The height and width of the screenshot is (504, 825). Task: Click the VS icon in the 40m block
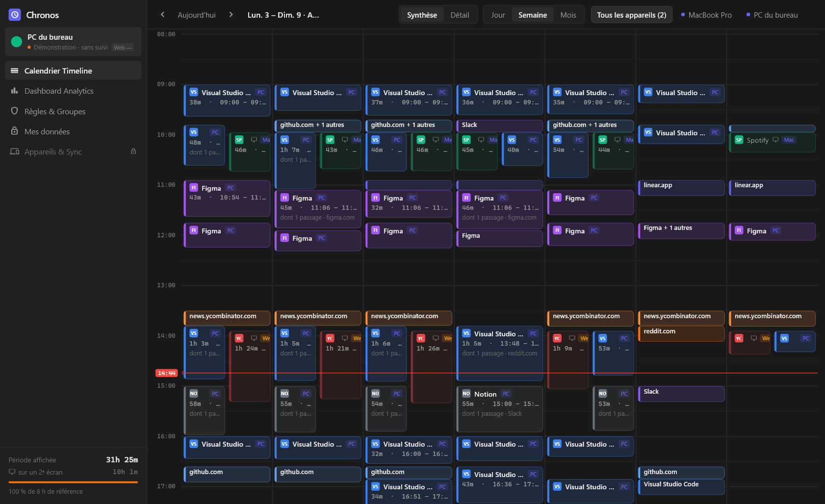512,140
